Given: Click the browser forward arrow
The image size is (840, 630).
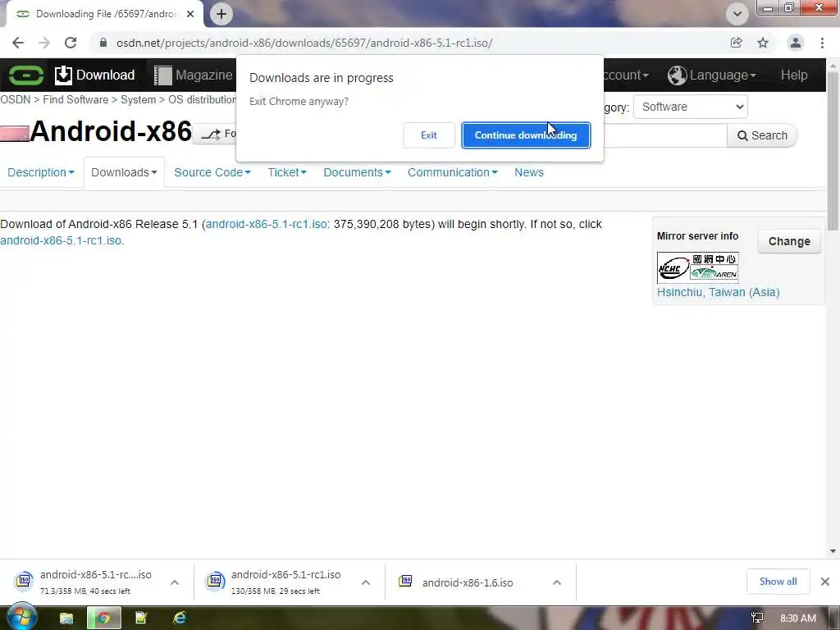Looking at the screenshot, I should [x=44, y=43].
